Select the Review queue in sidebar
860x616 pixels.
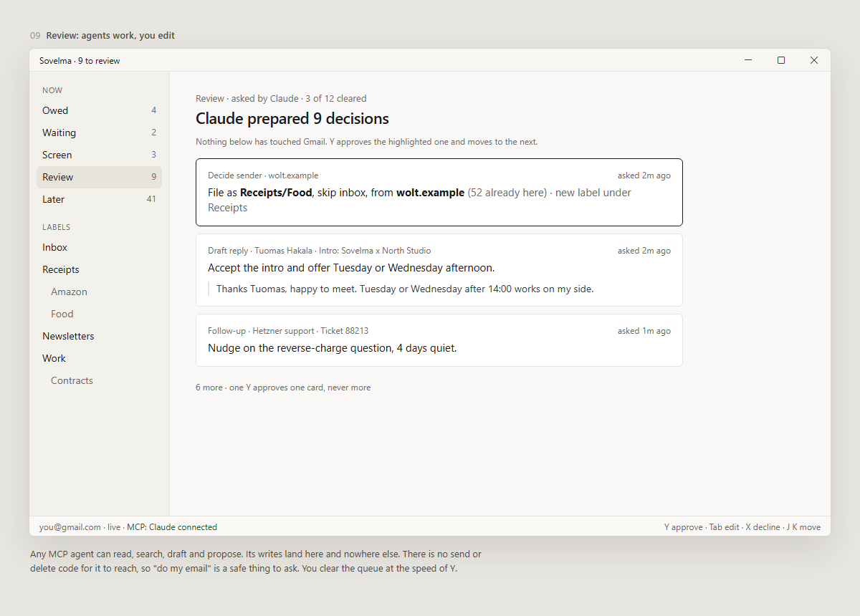point(99,177)
